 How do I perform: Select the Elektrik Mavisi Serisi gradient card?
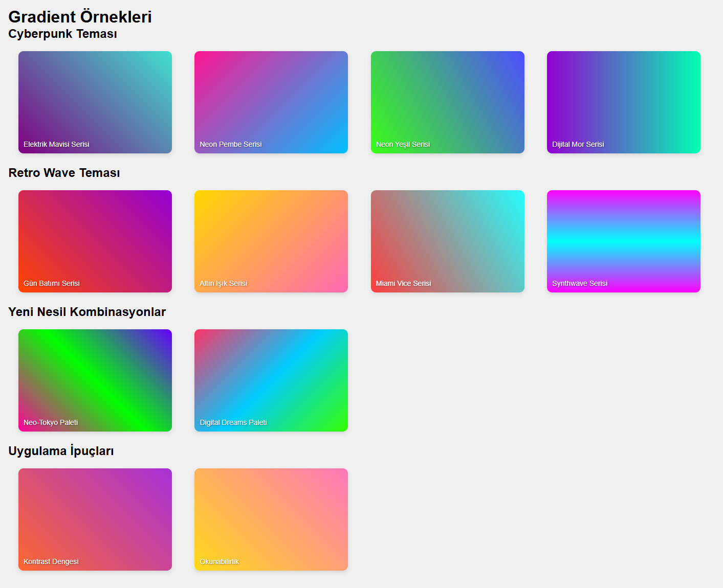[95, 102]
